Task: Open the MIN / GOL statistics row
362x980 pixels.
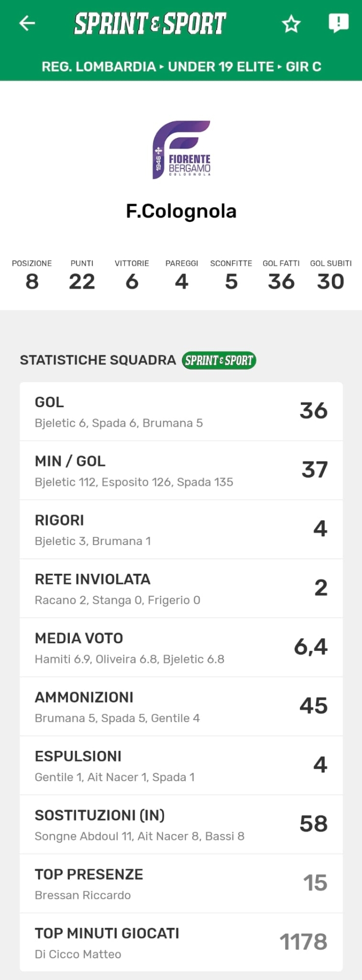Action: (181, 471)
